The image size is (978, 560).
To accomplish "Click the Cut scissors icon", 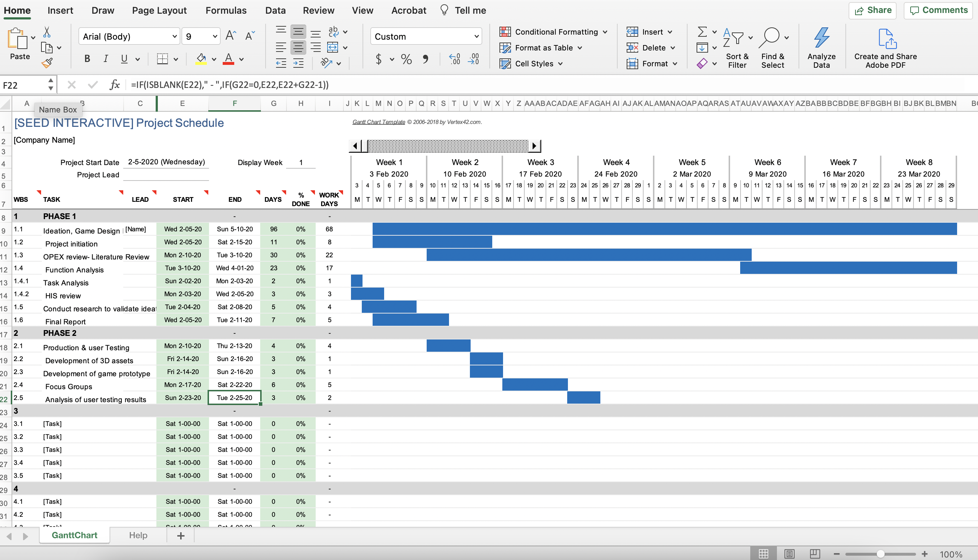I will pos(46,32).
